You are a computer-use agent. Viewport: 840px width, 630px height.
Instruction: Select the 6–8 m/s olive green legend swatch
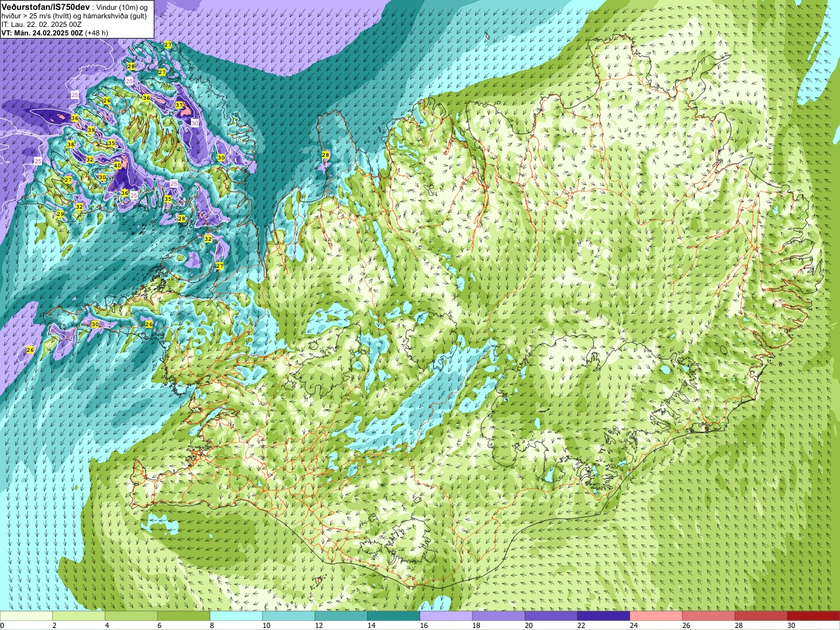pyautogui.click(x=184, y=616)
